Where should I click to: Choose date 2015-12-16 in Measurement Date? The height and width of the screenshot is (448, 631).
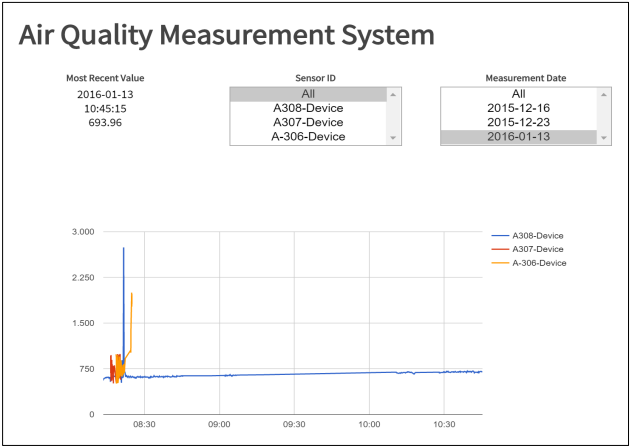tap(518, 108)
